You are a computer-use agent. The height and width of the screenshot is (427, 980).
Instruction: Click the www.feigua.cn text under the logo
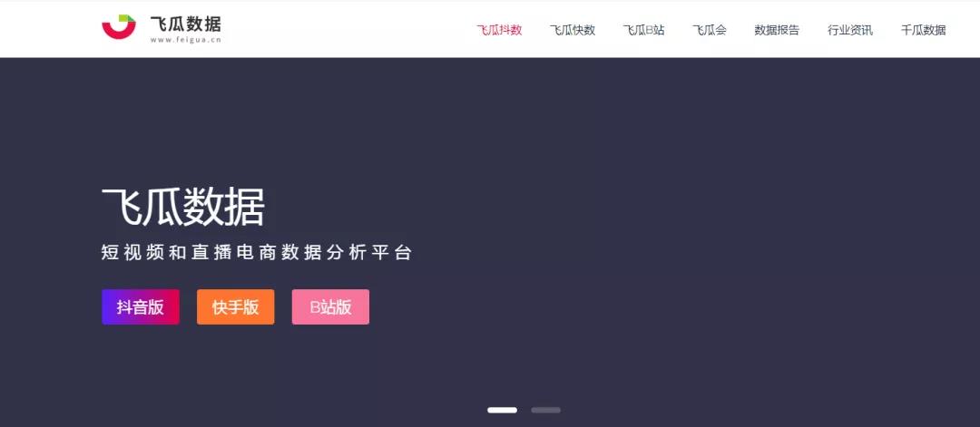coord(186,40)
